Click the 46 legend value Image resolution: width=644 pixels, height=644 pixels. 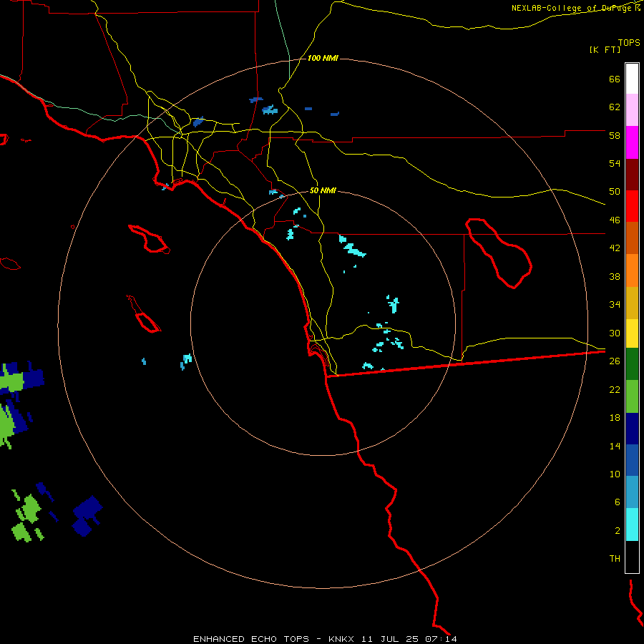pos(615,220)
